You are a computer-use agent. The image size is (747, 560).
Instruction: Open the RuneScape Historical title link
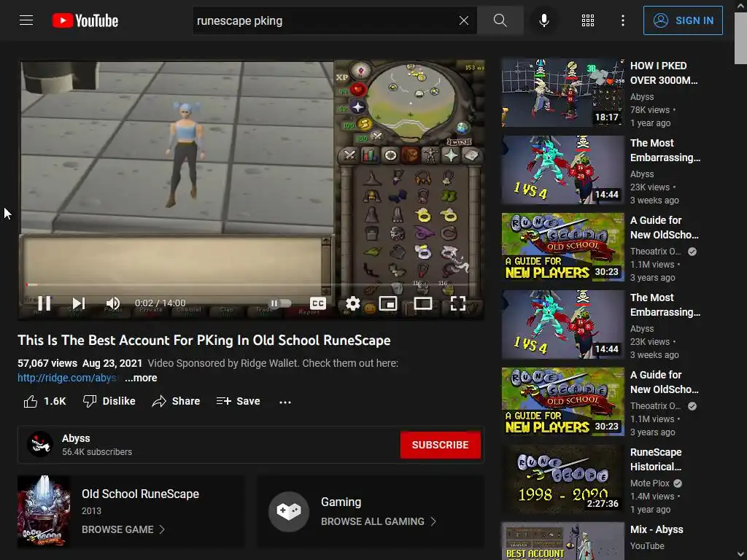click(x=656, y=459)
